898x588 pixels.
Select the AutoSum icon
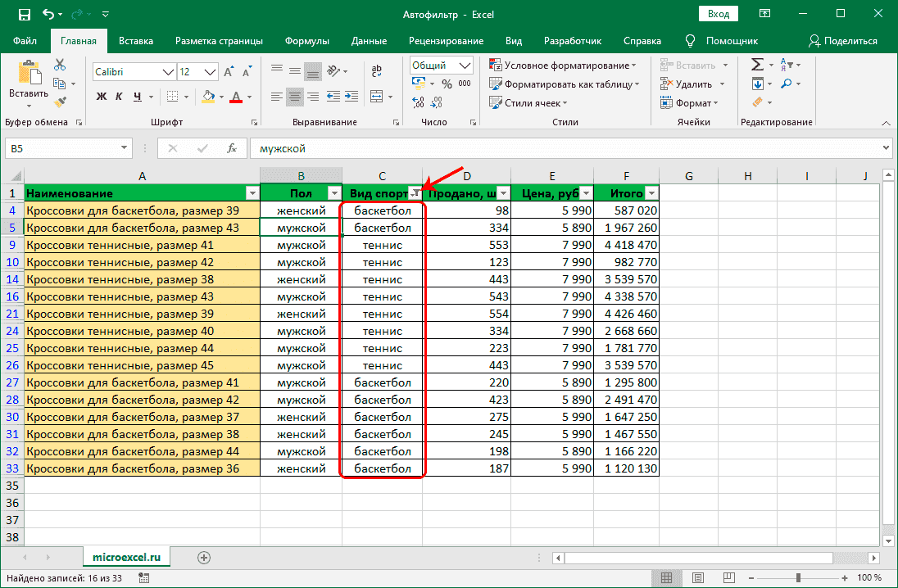[x=757, y=64]
